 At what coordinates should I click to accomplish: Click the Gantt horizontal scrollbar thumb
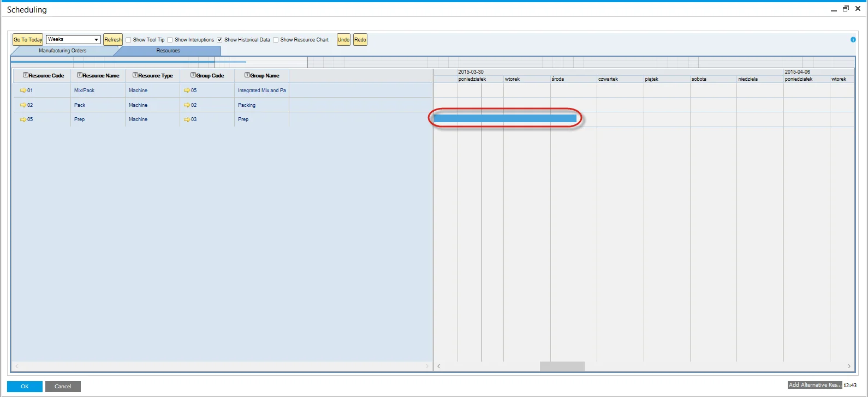[x=562, y=366]
